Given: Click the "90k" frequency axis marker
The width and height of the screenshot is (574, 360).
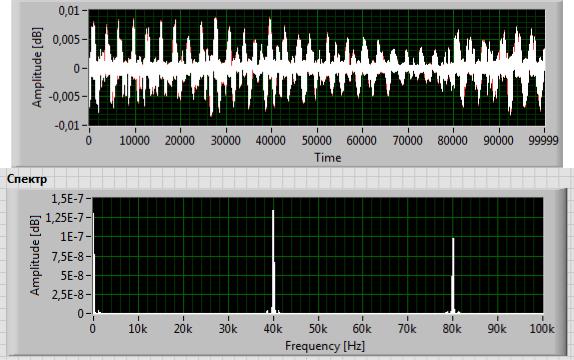Looking at the screenshot, I should [497, 329].
